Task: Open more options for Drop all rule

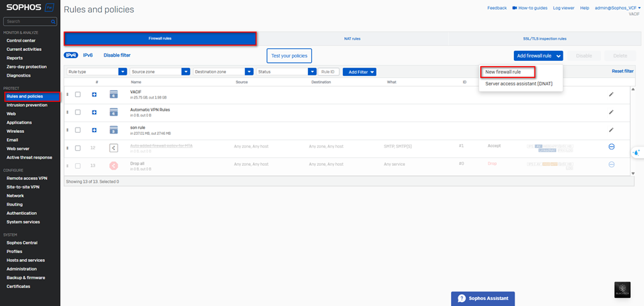Action: point(611,165)
